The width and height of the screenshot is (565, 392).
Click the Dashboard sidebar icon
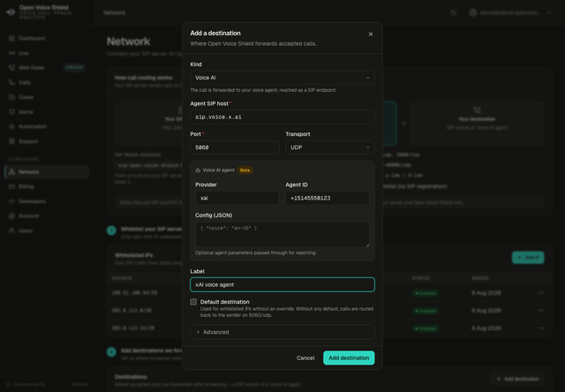[11, 38]
